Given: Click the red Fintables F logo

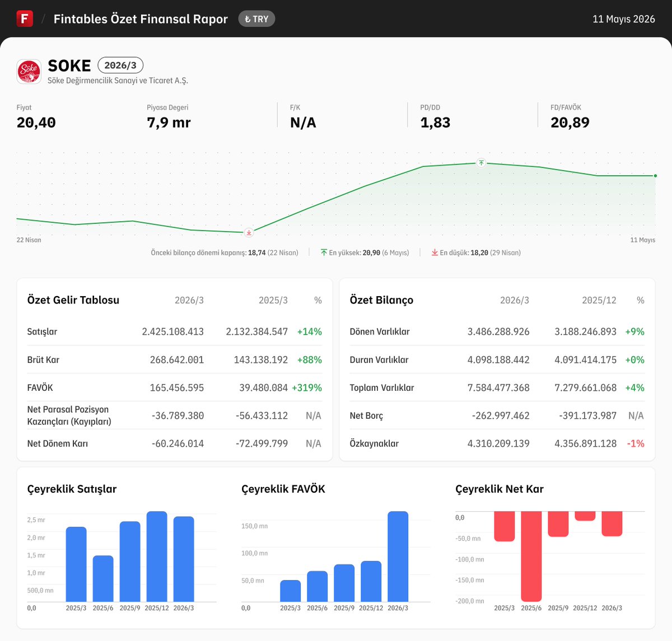Looking at the screenshot, I should coord(25,18).
